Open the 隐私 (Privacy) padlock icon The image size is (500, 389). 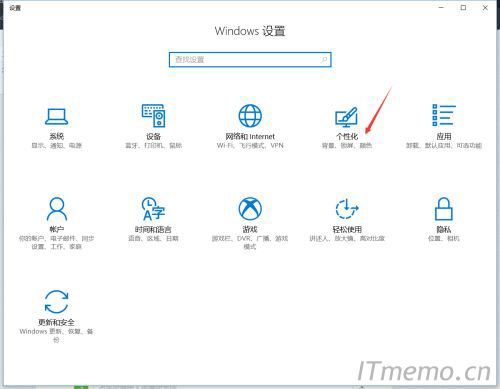(444, 209)
